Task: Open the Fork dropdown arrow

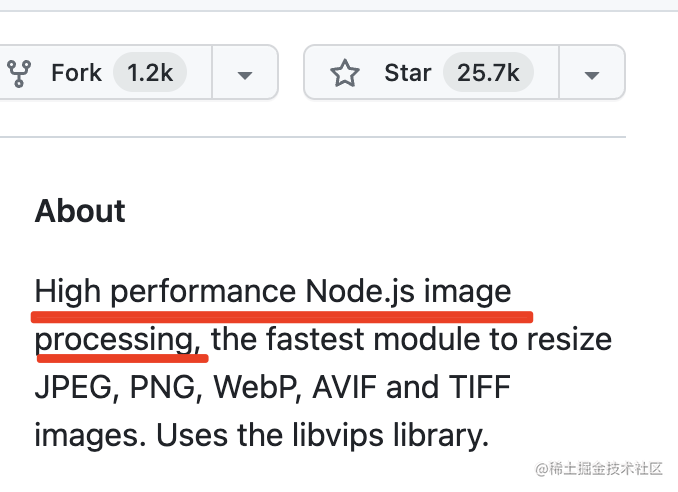Action: [x=245, y=74]
